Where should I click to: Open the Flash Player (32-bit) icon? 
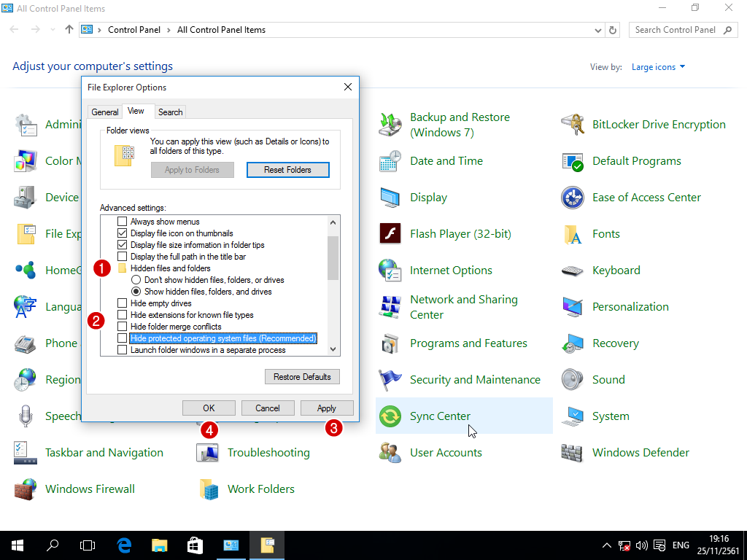390,234
